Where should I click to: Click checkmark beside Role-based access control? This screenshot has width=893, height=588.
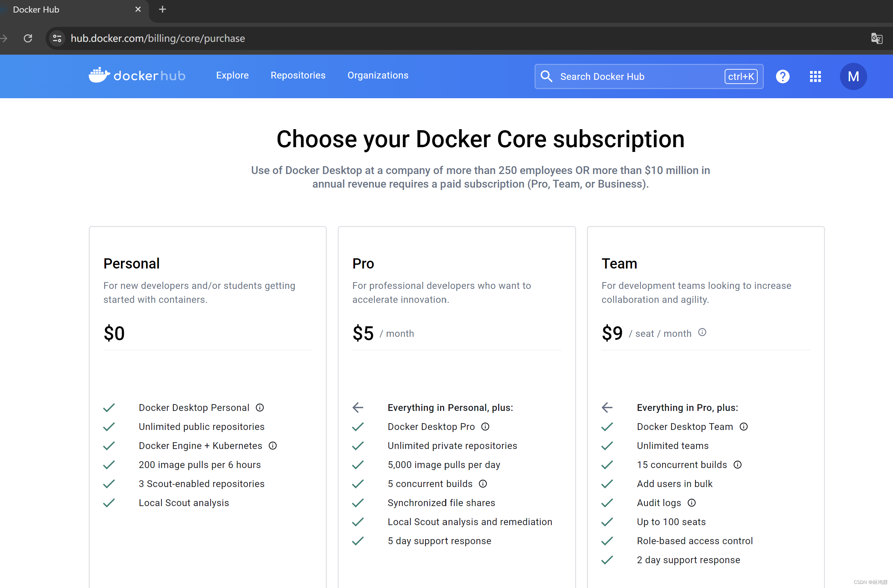coord(607,541)
